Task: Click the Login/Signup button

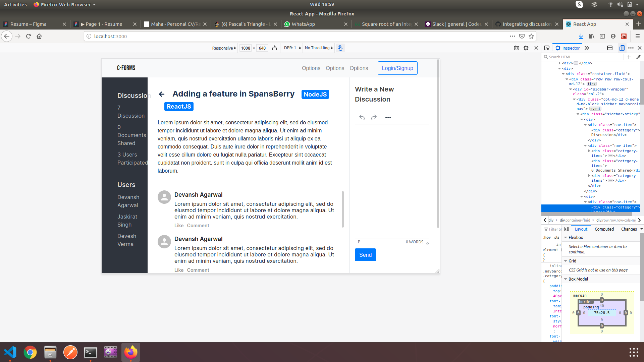Action: click(397, 68)
